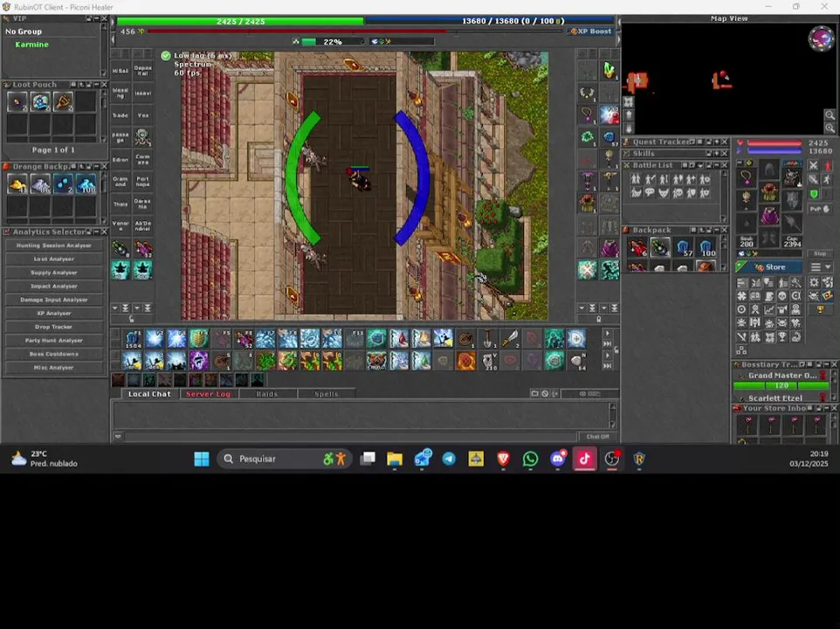Viewport: 840px width, 629px height.
Task: Open Telegram from the taskbar
Action: [x=449, y=459]
